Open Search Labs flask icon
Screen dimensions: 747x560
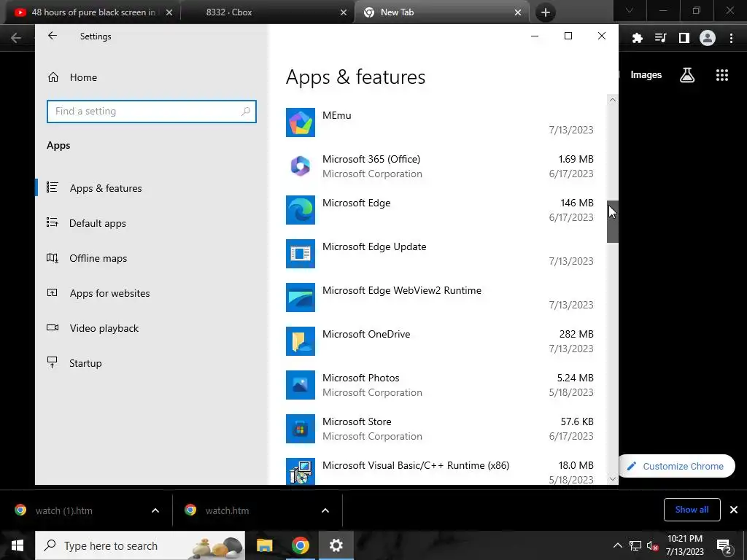pyautogui.click(x=687, y=75)
